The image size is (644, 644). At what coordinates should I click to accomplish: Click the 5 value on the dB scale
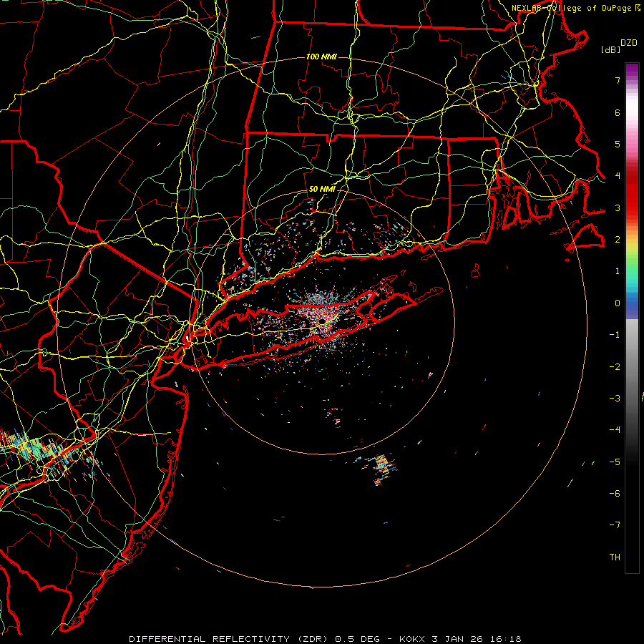(618, 144)
